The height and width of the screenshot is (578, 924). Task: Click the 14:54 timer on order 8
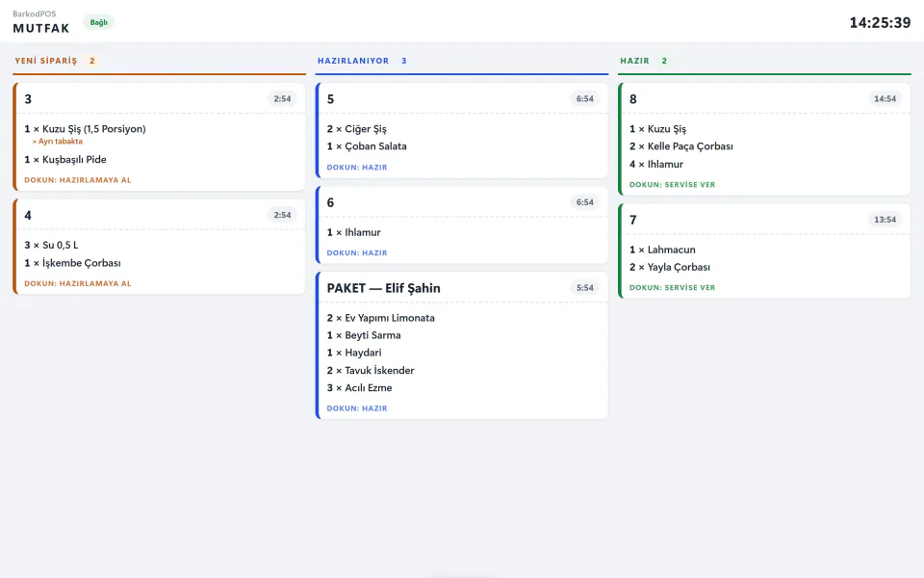[885, 99]
